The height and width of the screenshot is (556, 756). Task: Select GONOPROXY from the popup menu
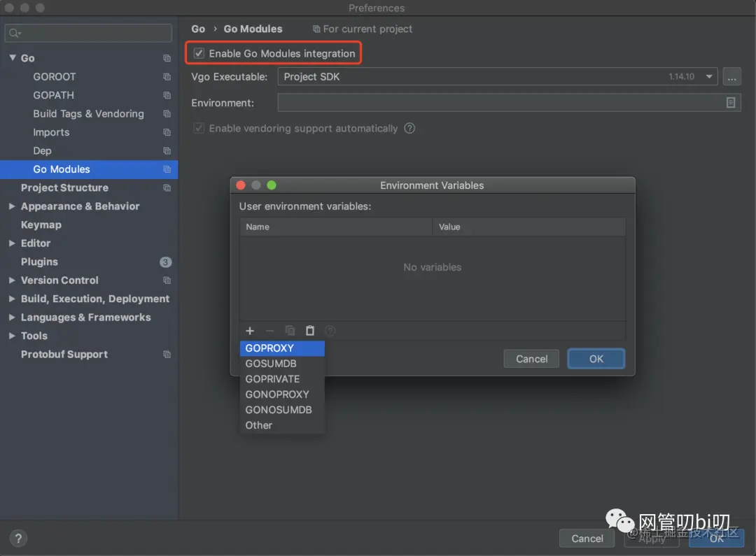point(282,394)
